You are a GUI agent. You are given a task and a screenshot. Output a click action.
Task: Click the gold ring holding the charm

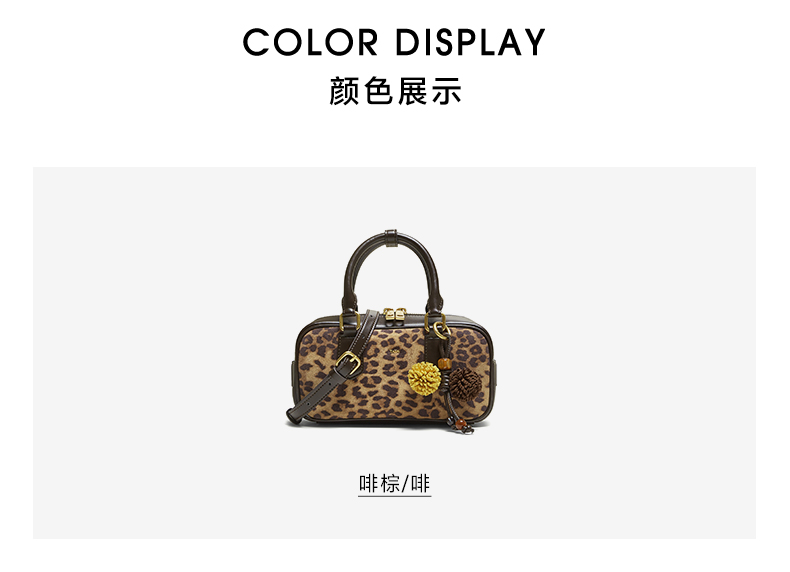[x=441, y=330]
